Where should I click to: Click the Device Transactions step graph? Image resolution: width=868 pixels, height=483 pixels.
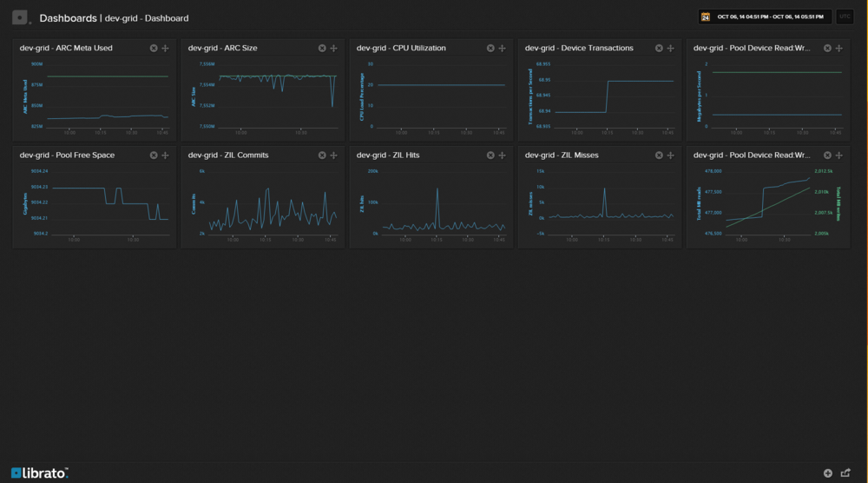click(x=615, y=96)
